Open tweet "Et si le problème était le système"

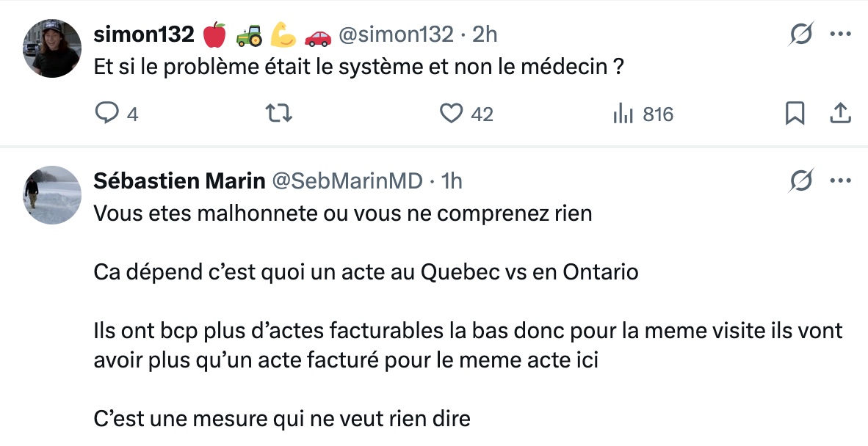pyautogui.click(x=358, y=68)
